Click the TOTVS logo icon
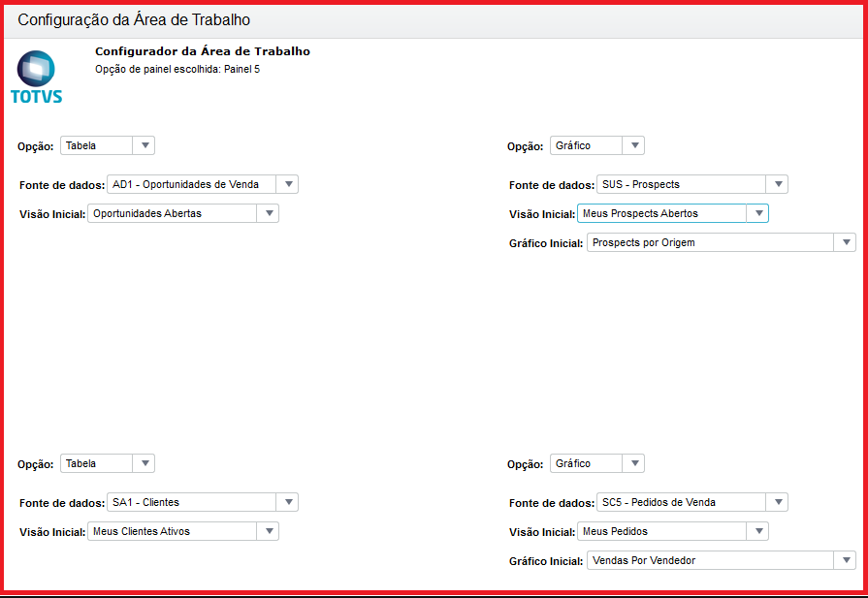Viewport: 868px width, 598px height. 36,77
